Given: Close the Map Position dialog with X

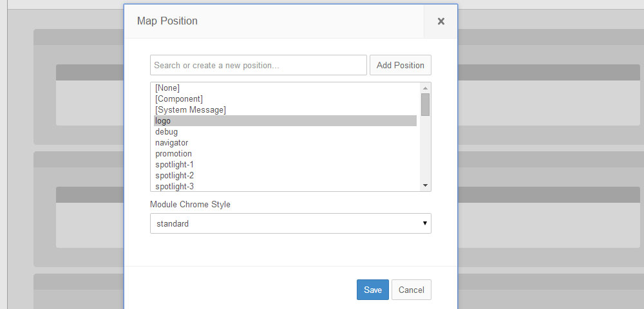Looking at the screenshot, I should (x=440, y=21).
